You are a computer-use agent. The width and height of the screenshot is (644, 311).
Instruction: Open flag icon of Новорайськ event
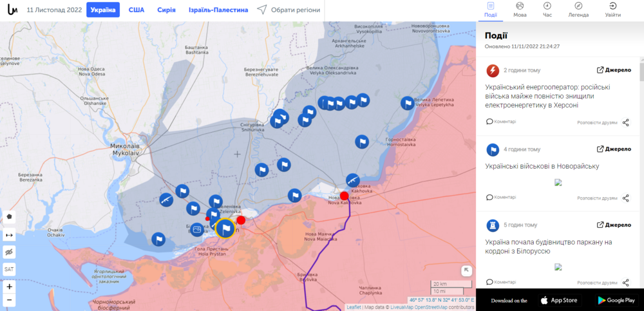493,149
